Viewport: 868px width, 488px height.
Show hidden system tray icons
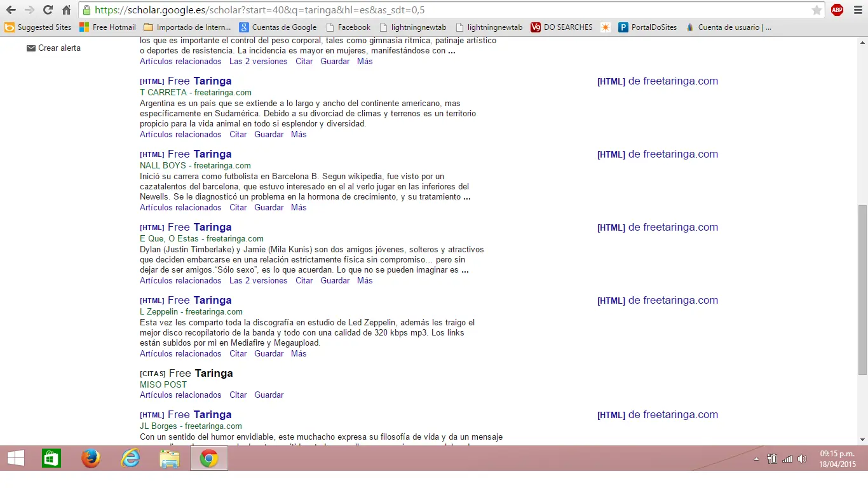[756, 459]
